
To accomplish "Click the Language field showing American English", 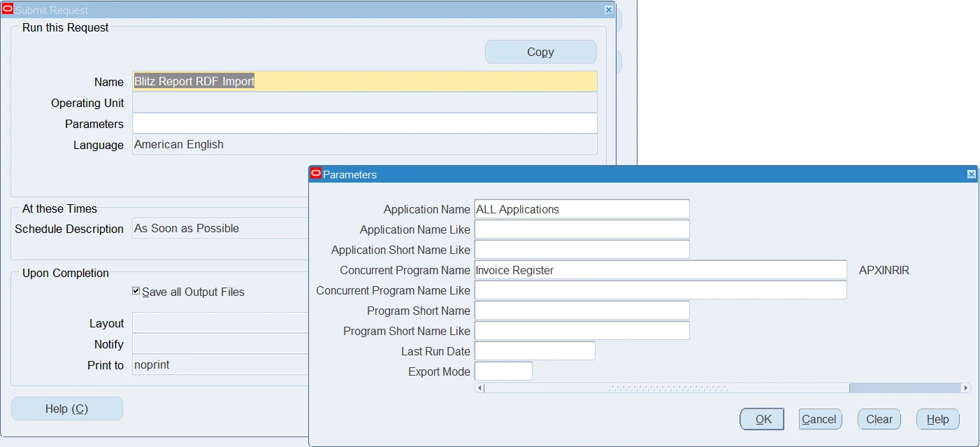I will (365, 144).
